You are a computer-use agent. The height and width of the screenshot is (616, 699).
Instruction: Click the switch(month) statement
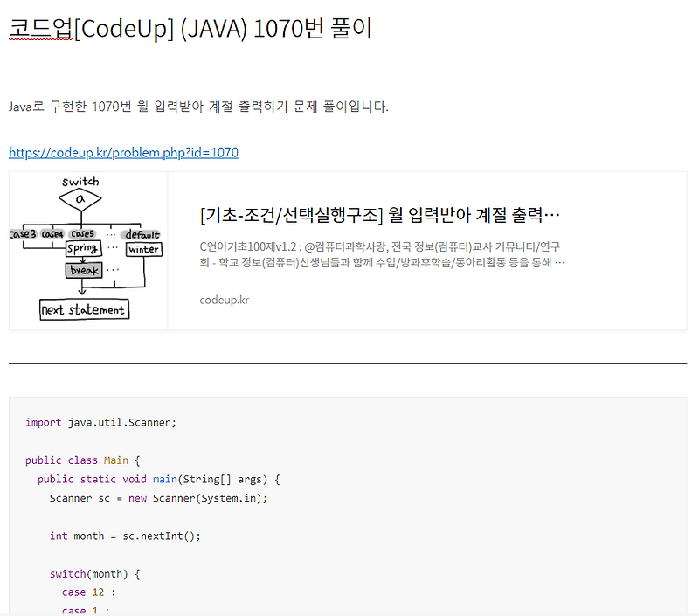96,573
